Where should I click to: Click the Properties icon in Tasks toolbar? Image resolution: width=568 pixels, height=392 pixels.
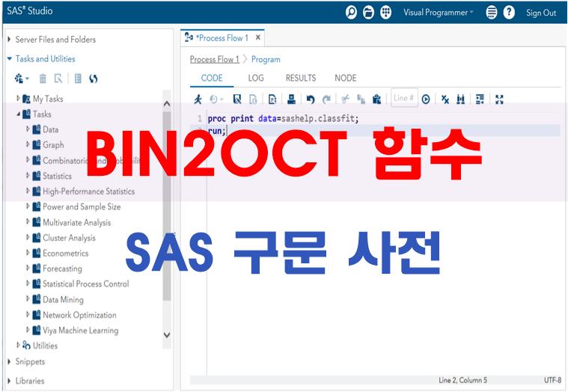coord(58,79)
